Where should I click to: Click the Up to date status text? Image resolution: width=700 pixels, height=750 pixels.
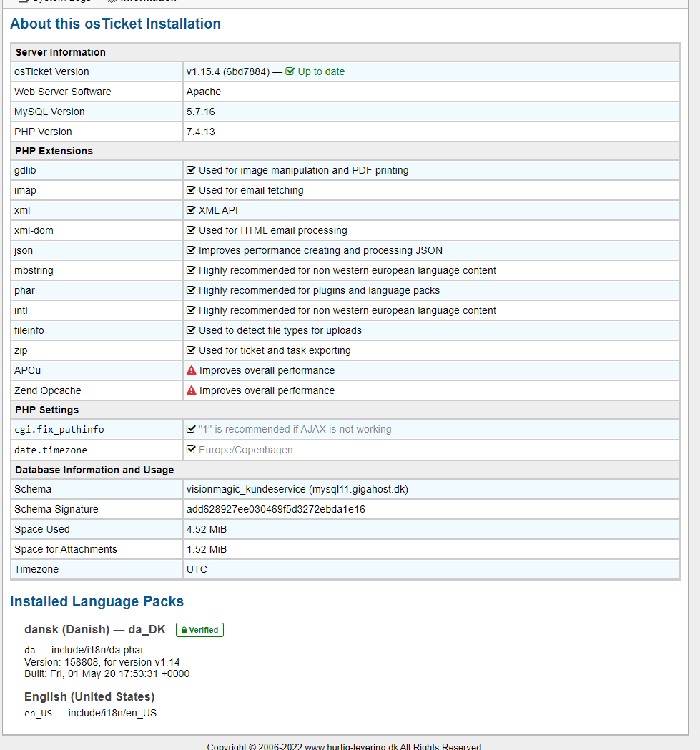[321, 71]
